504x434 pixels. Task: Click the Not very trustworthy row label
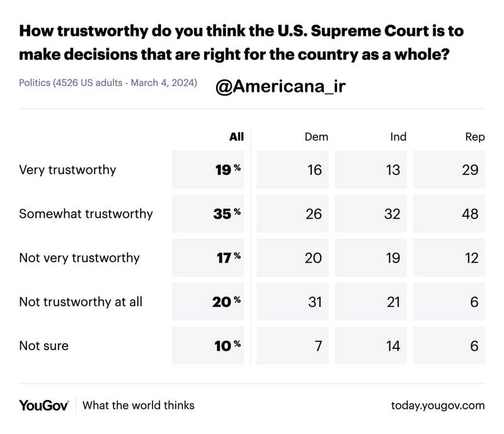[x=79, y=258]
